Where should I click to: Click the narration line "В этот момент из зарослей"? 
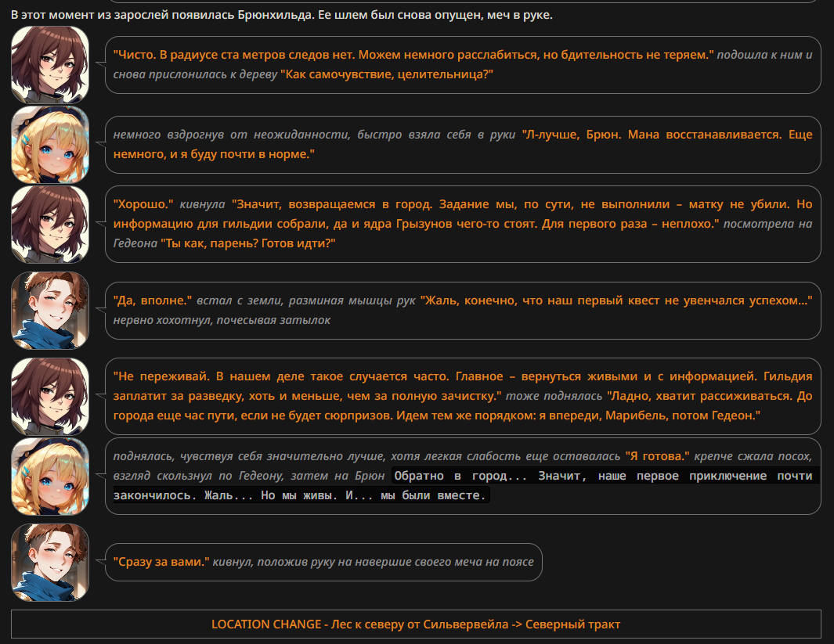coord(282,15)
